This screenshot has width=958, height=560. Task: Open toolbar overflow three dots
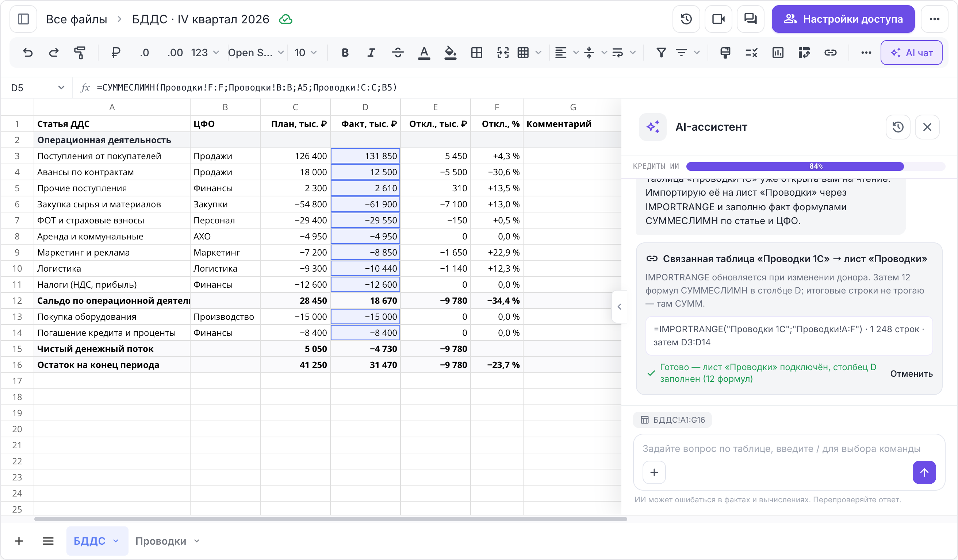click(866, 53)
